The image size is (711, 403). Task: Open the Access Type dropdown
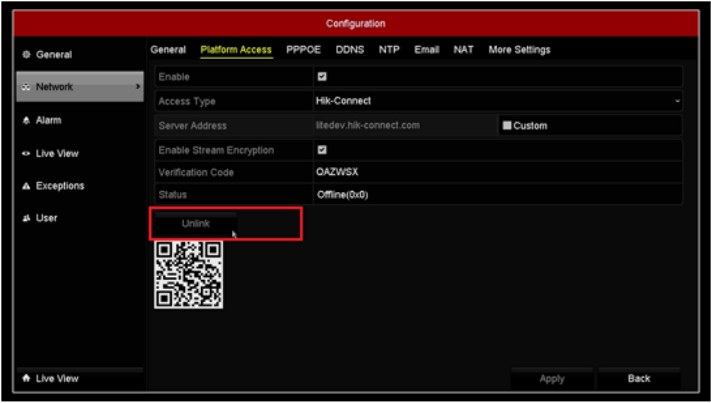(497, 101)
